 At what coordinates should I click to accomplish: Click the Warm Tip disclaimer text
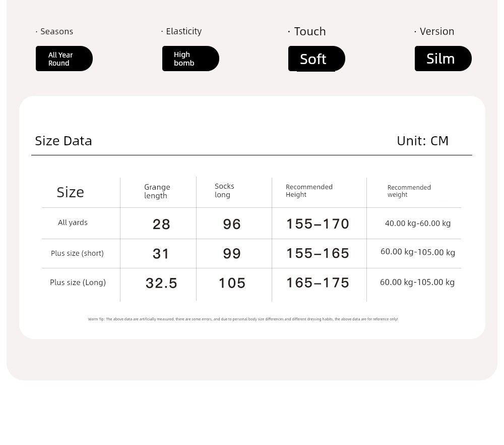pyautogui.click(x=243, y=319)
